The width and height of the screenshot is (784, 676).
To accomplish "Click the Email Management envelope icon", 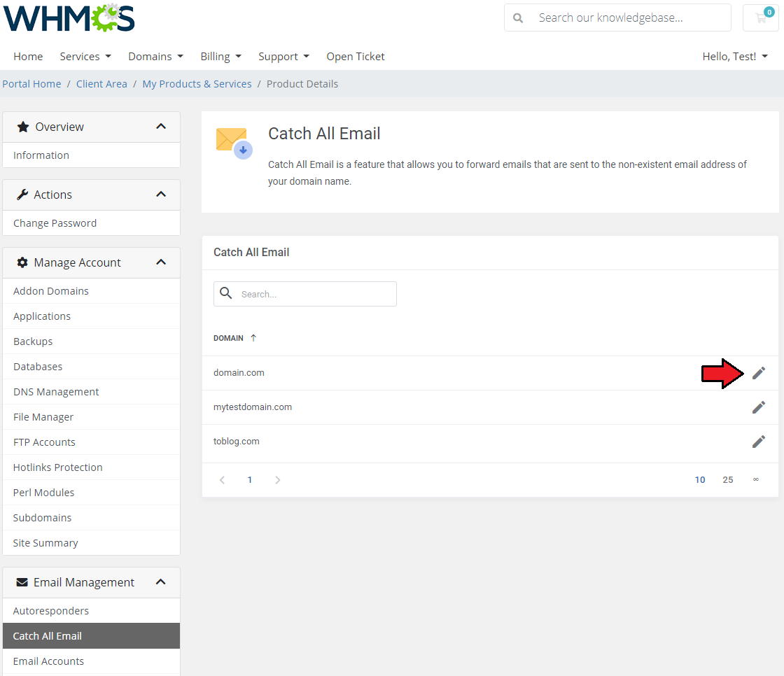I will [x=22, y=582].
